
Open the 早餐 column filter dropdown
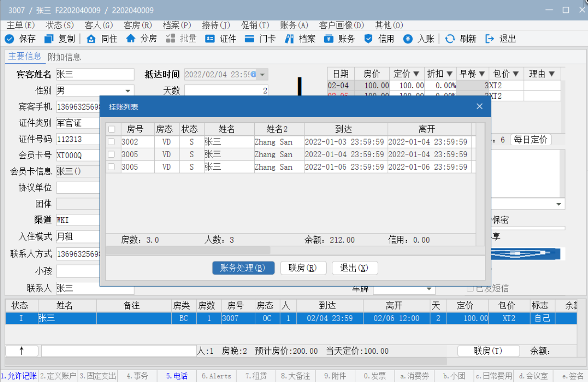[x=482, y=74]
